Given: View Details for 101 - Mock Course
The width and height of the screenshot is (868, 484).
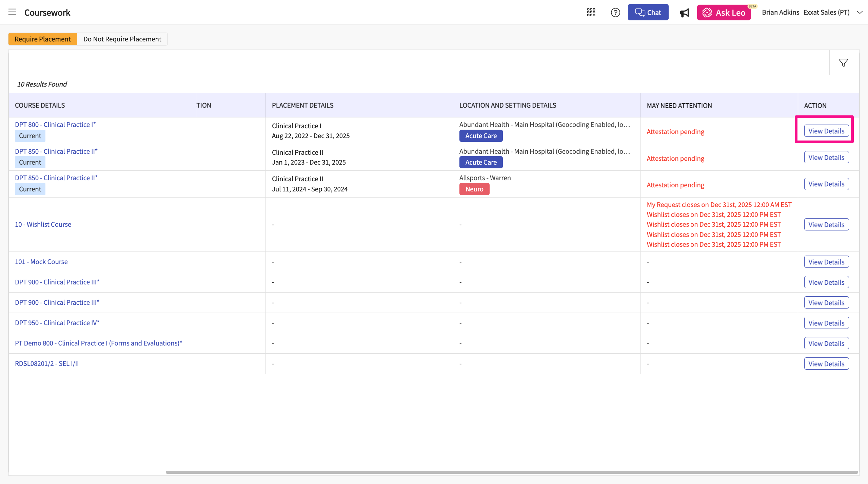Looking at the screenshot, I should (x=826, y=262).
